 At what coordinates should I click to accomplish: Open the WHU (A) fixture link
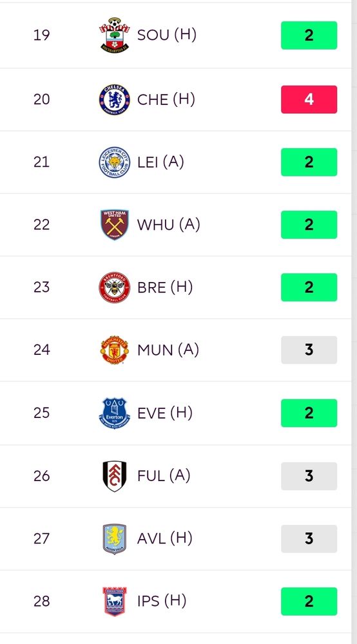(168, 225)
